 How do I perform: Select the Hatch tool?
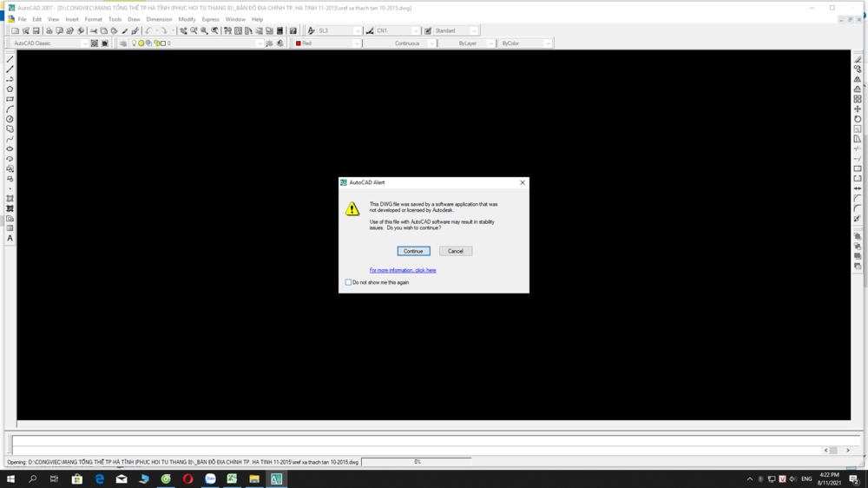tap(10, 198)
